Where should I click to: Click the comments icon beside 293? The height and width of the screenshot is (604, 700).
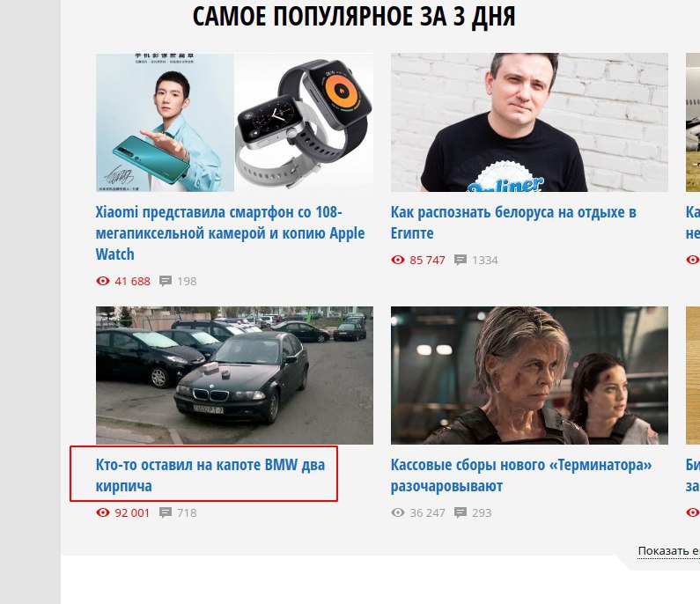[x=461, y=513]
